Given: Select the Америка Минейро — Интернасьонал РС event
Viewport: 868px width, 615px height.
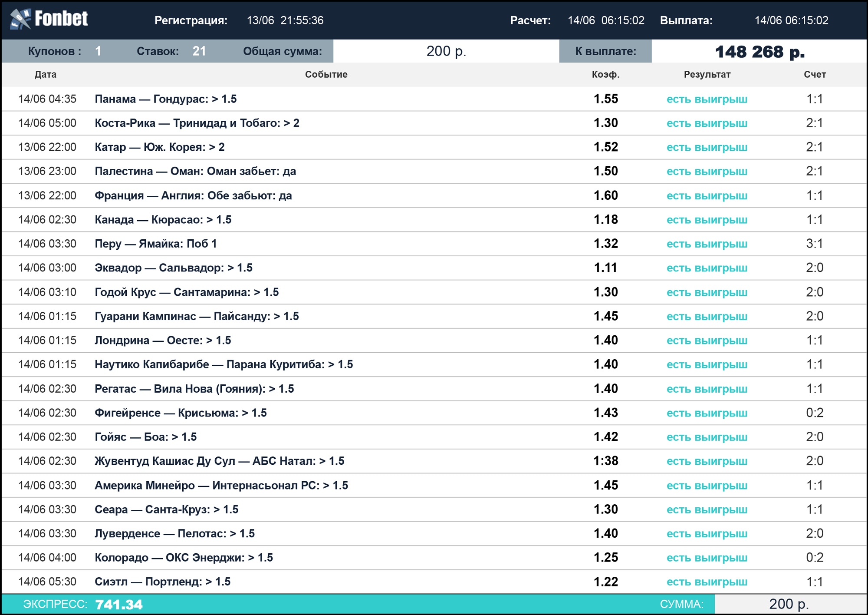Looking at the screenshot, I should pos(221,485).
